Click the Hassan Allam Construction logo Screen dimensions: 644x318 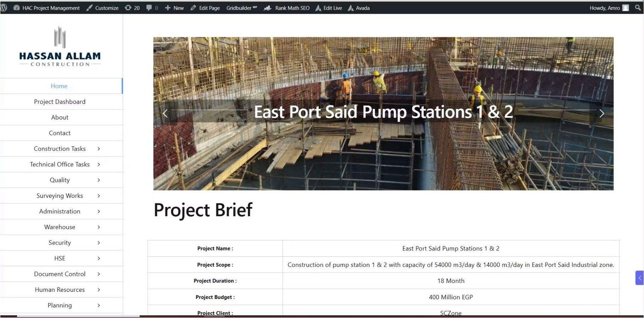coord(60,47)
